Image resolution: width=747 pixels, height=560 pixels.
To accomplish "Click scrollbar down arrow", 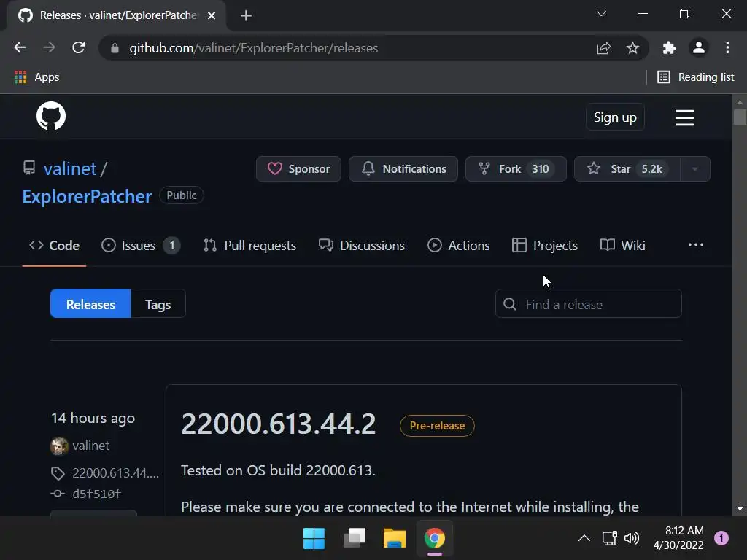I will [740, 508].
